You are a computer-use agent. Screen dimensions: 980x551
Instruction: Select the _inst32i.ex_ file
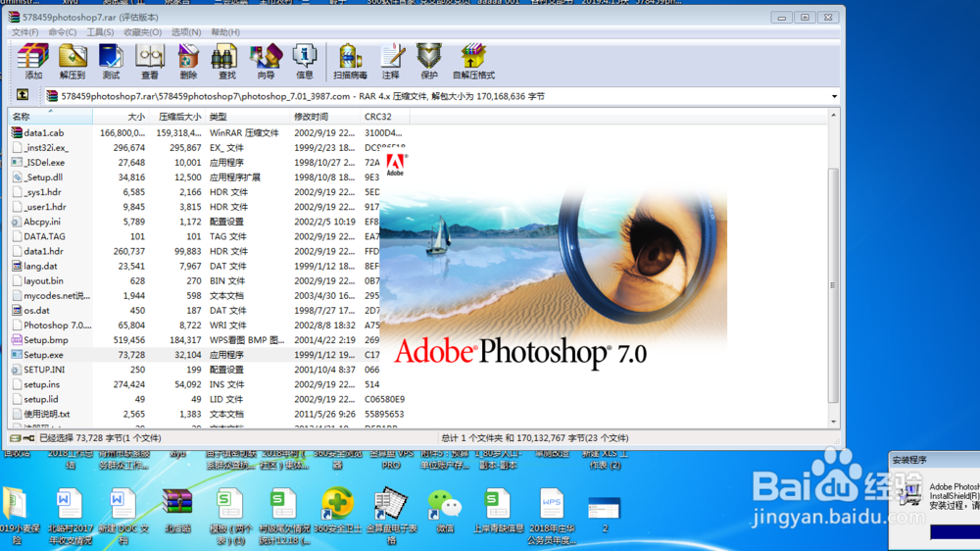point(46,148)
